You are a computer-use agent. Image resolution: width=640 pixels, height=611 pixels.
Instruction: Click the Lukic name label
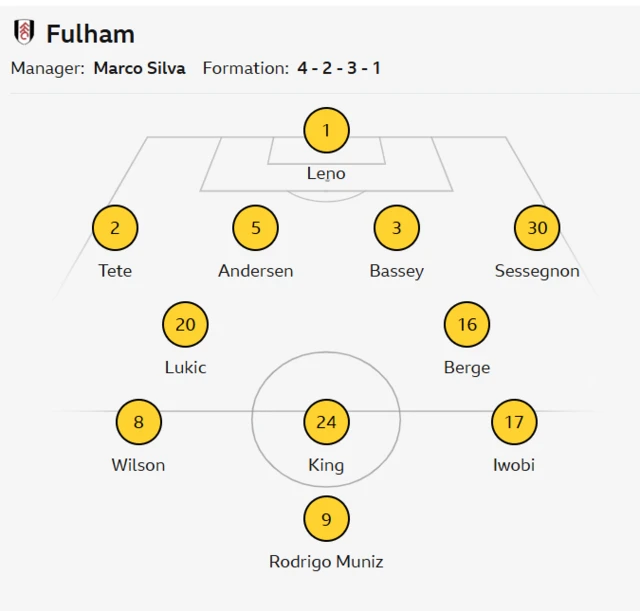tap(185, 367)
